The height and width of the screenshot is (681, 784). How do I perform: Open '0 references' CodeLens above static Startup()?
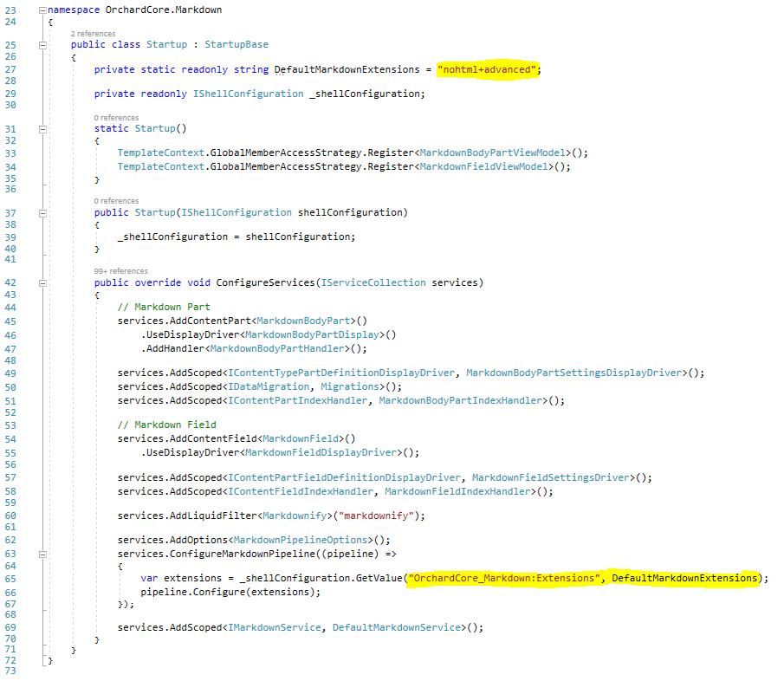[116, 118]
